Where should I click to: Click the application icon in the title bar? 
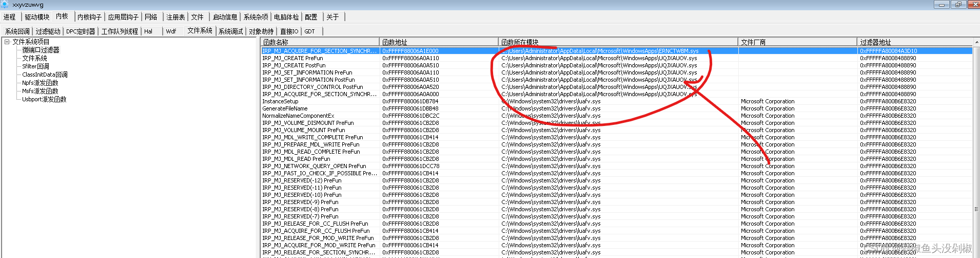coord(5,4)
